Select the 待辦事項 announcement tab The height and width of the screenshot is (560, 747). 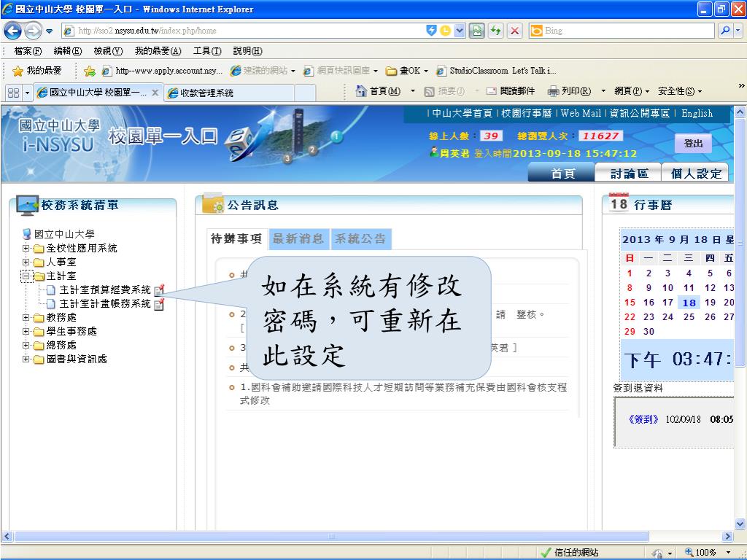coord(237,238)
